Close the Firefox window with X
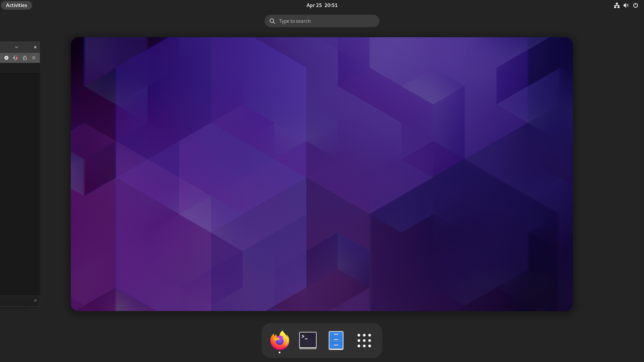Image resolution: width=644 pixels, height=362 pixels. (x=35, y=47)
